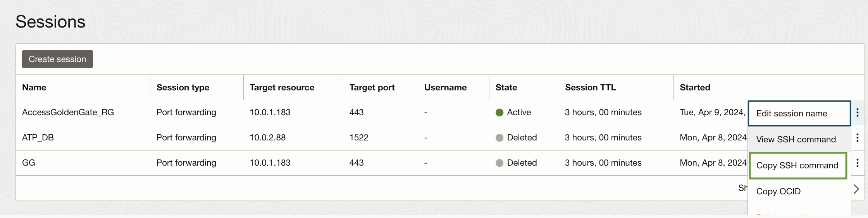Select View SSH command menu entry
The image size is (868, 218).
(796, 139)
